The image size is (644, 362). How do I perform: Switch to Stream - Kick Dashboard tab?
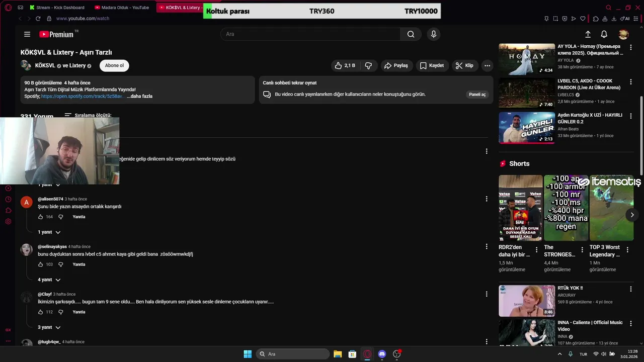tap(57, 8)
